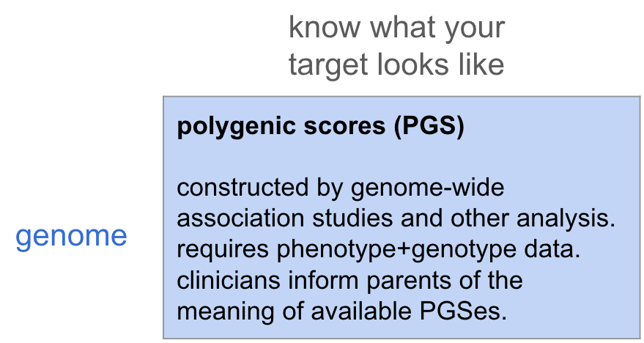The height and width of the screenshot is (343, 644).
Task: Click the empty area right of the PGS title
Action: pyautogui.click(x=550, y=126)
